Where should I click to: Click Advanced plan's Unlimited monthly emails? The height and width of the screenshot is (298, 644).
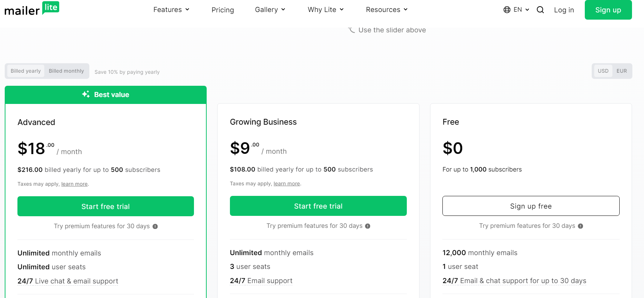[59, 253]
